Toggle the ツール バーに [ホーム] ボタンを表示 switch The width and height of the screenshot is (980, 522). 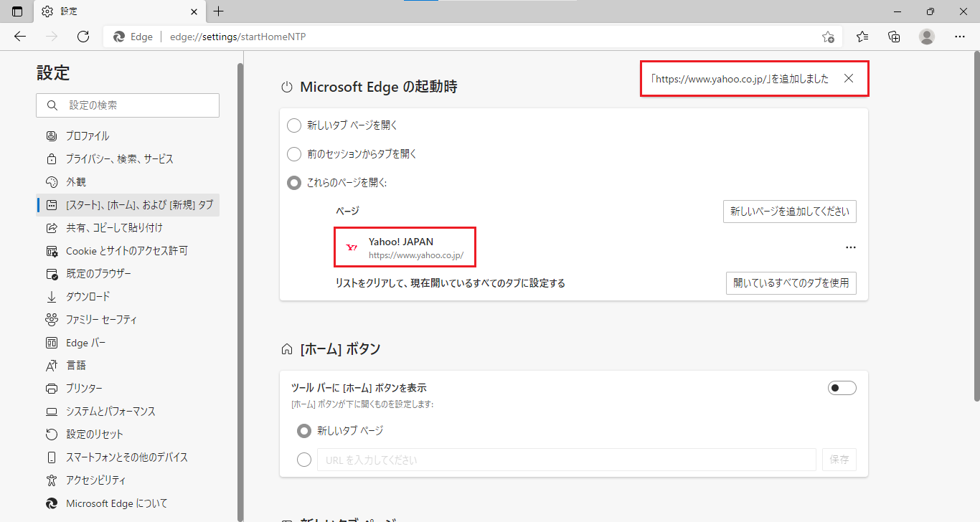(x=842, y=388)
